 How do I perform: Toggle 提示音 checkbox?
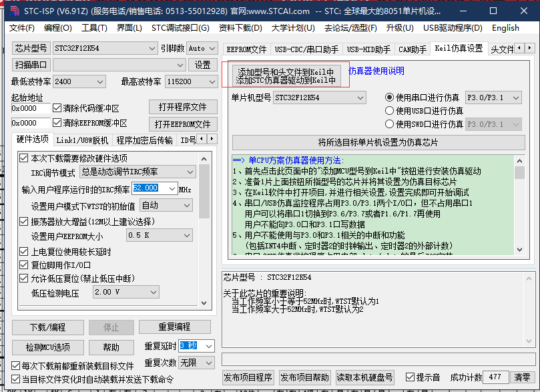(x=410, y=377)
